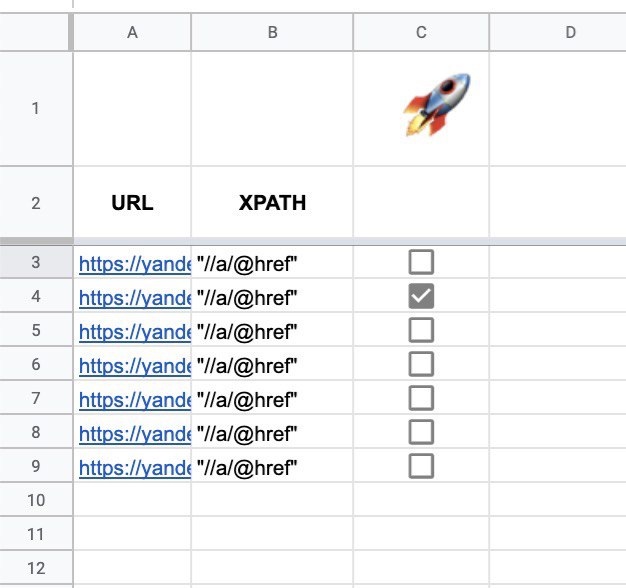Select row 10 header

click(x=36, y=500)
